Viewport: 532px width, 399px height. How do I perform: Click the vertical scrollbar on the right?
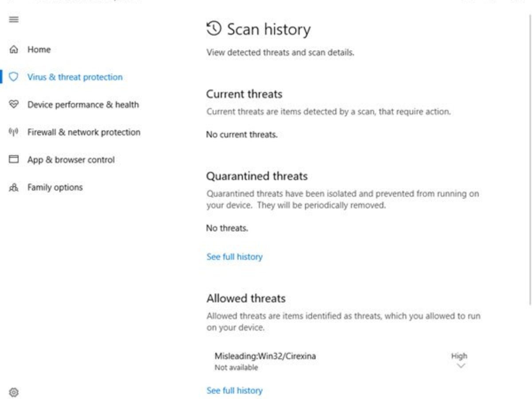click(x=530, y=160)
